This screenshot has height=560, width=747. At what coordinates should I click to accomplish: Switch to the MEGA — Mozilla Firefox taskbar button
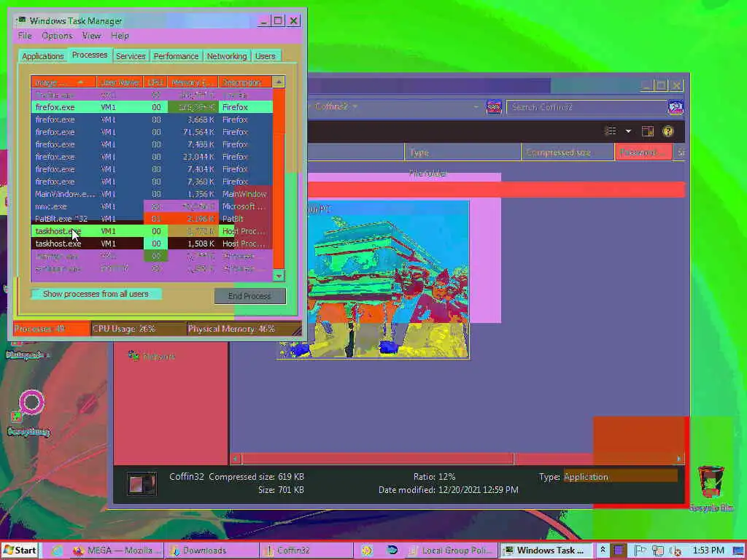pos(117,551)
